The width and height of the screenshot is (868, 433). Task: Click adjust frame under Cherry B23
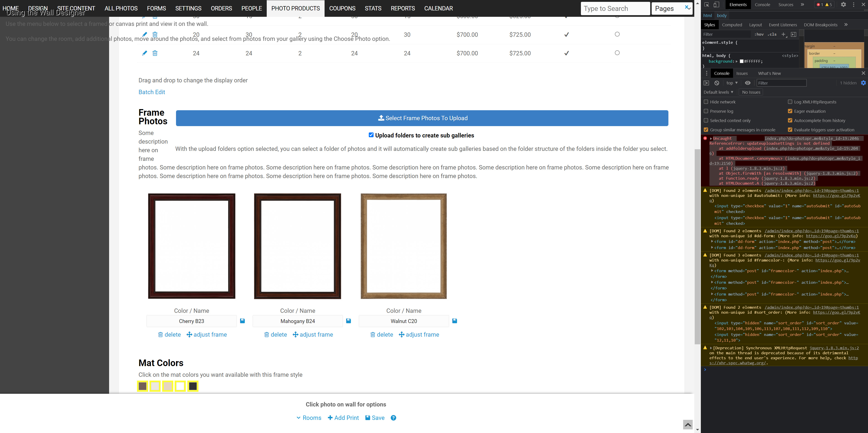(207, 334)
